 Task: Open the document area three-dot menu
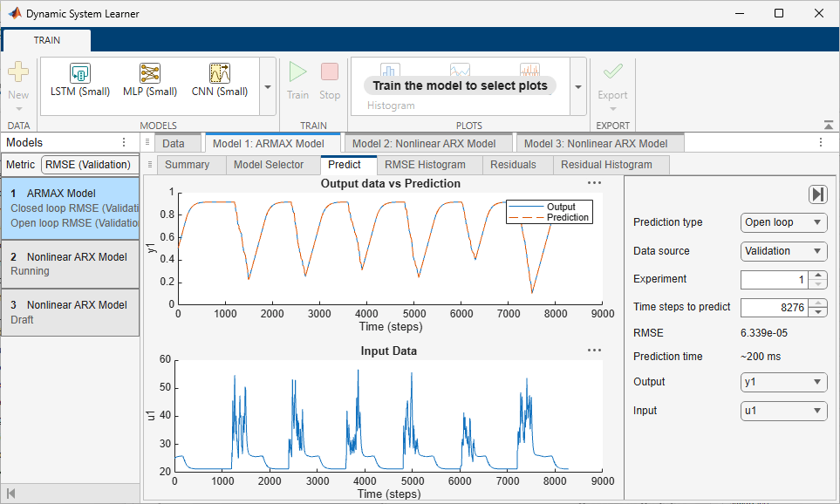[820, 142]
